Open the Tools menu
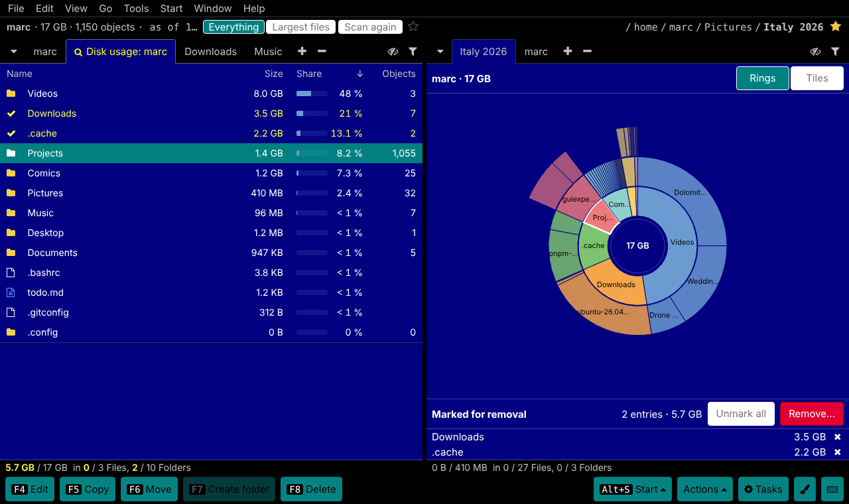Image resolution: width=849 pixels, height=504 pixels. [x=136, y=9]
